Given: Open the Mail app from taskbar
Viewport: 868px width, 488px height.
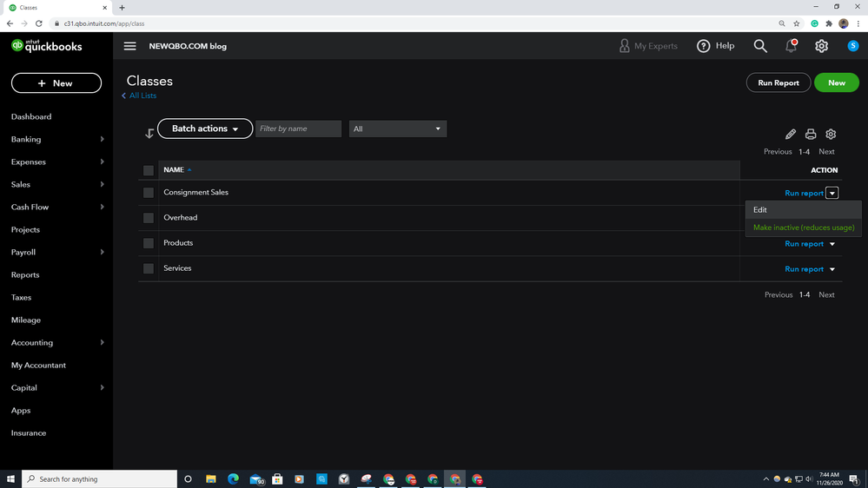Looking at the screenshot, I should 255,478.
